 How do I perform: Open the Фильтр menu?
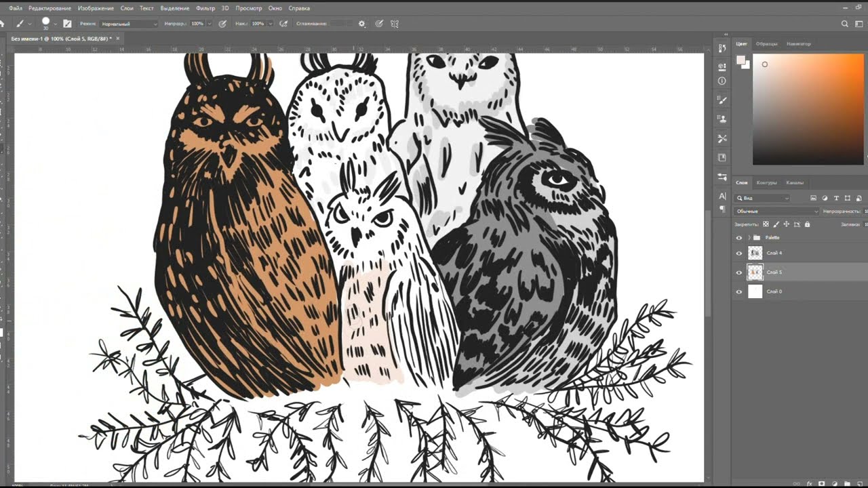205,8
